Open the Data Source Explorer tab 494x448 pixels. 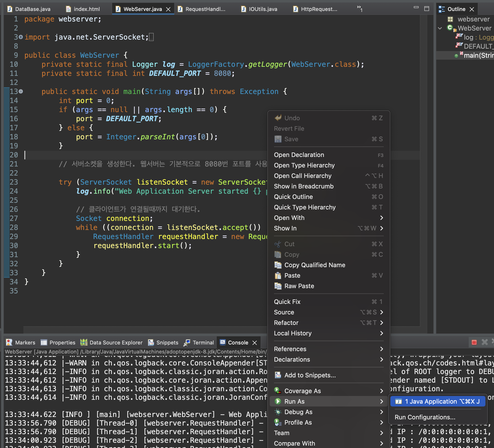click(x=111, y=343)
